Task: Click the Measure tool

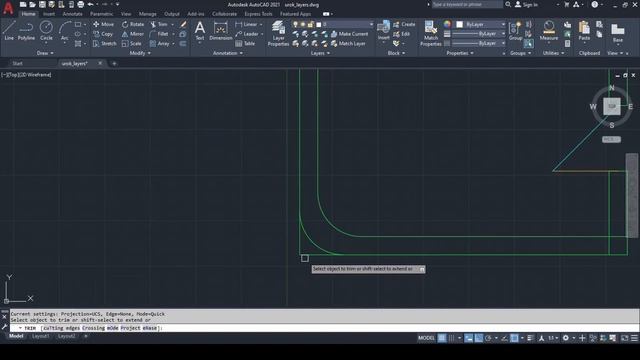Action: 549,31
